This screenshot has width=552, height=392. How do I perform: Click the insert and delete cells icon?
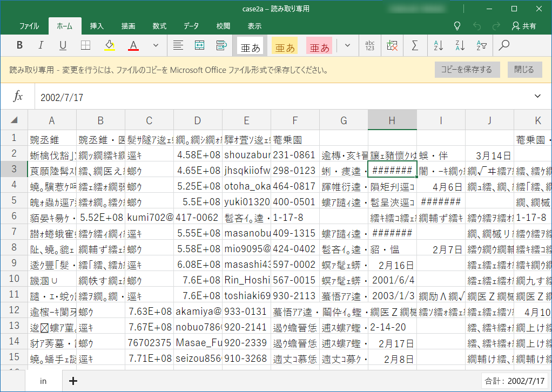tap(392, 45)
